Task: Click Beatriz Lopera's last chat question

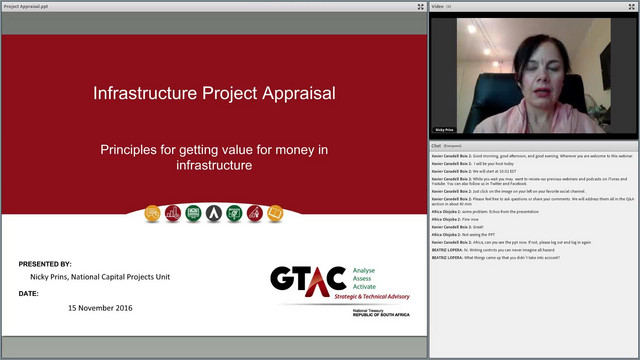Action: [x=496, y=258]
